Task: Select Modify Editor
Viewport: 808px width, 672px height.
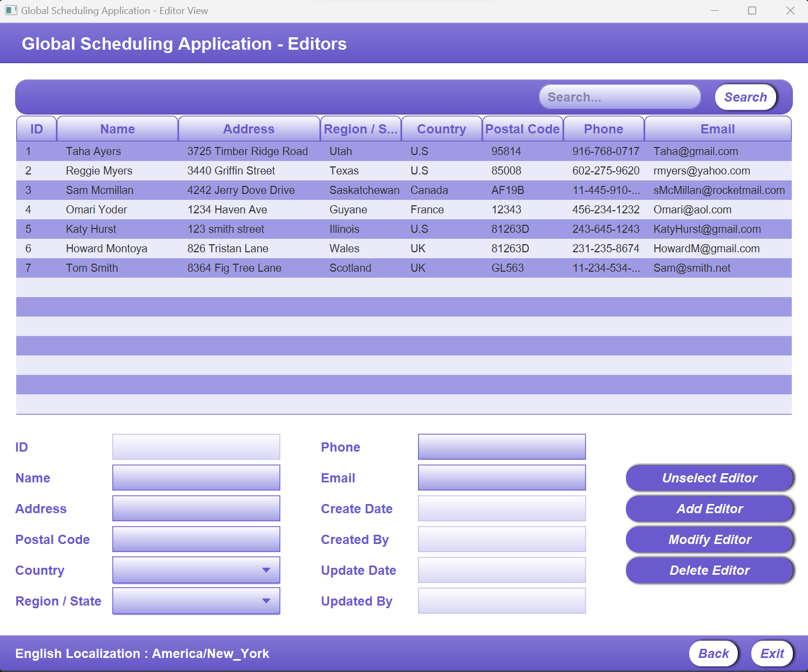Action: (x=709, y=539)
